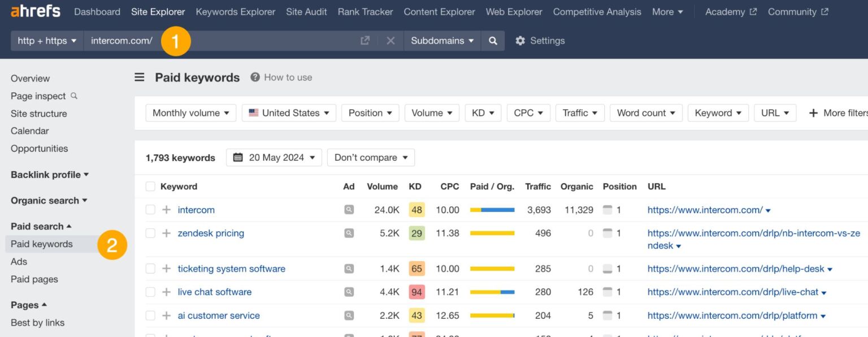The height and width of the screenshot is (337, 868).
Task: View SERP icon for the intercom keyword row
Action: point(349,210)
